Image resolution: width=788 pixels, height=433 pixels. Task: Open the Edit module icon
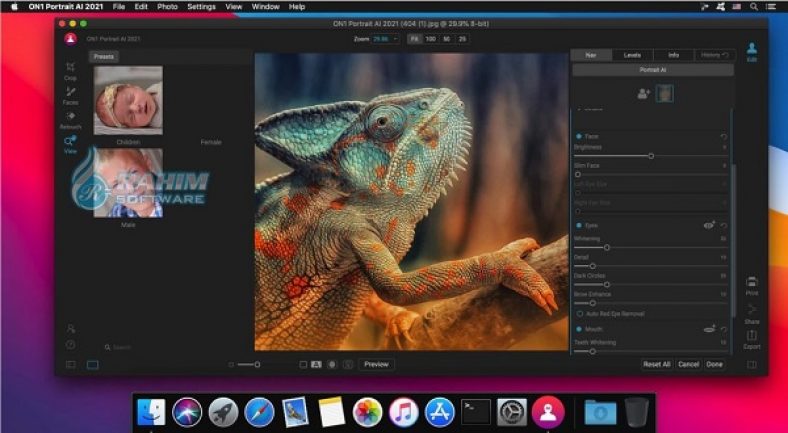coord(752,52)
